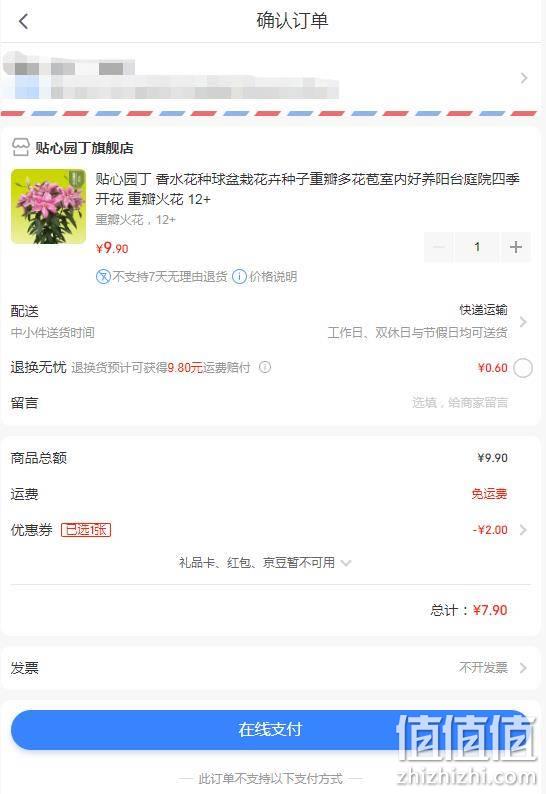Click the quantity field showing 1
The image size is (546, 794).
(477, 247)
